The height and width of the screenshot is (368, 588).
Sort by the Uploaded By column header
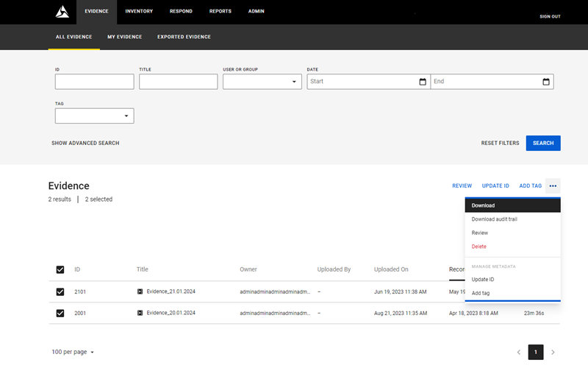point(334,269)
